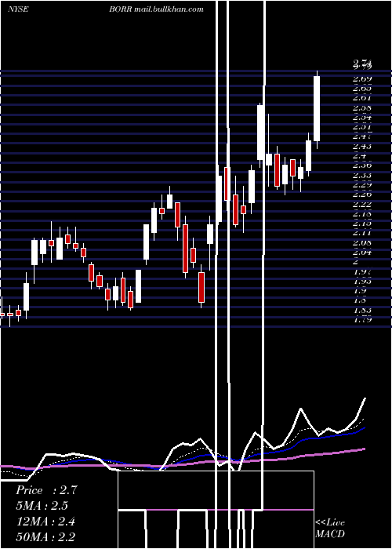Click the latest tall white candlestick reaching 2.69
Image resolution: width=392 pixels, height=549 pixels.
pos(317,108)
